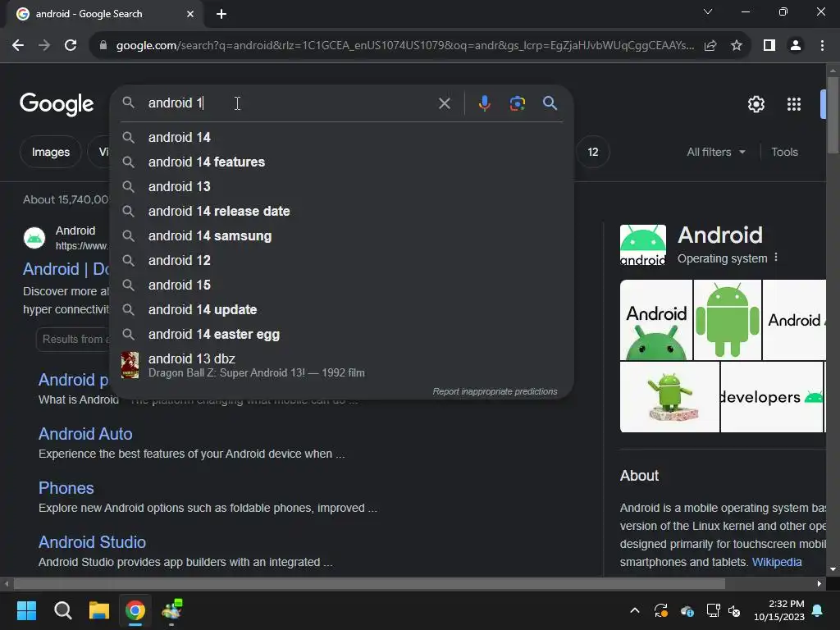
Task: Open knowledge panel more options dots
Action: click(776, 258)
